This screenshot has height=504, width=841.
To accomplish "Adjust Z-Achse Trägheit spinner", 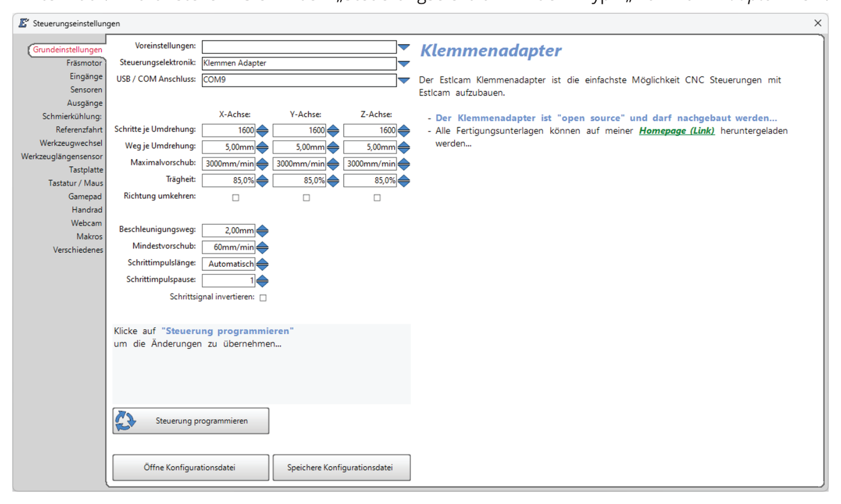I will (404, 181).
